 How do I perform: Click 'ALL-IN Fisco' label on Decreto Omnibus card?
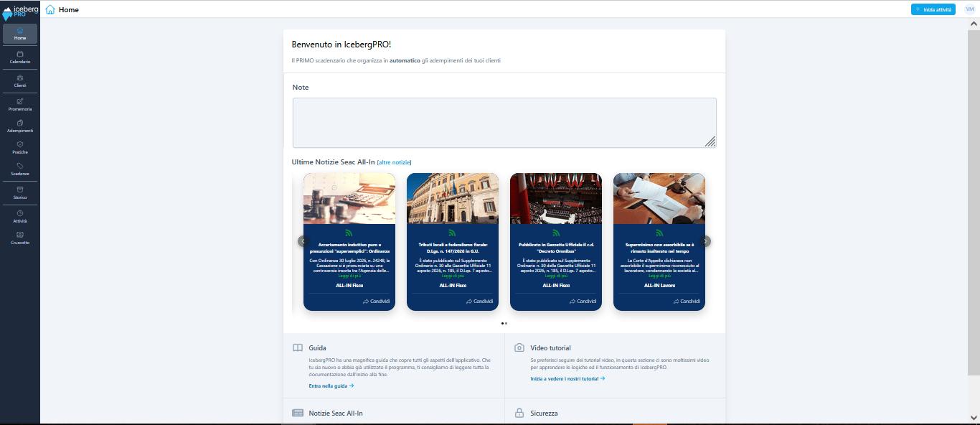tap(556, 285)
